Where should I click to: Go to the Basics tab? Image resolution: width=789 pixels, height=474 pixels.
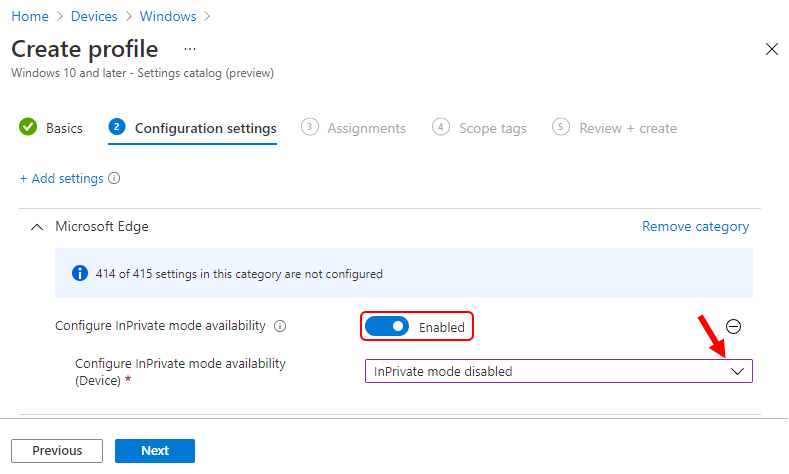(x=51, y=128)
